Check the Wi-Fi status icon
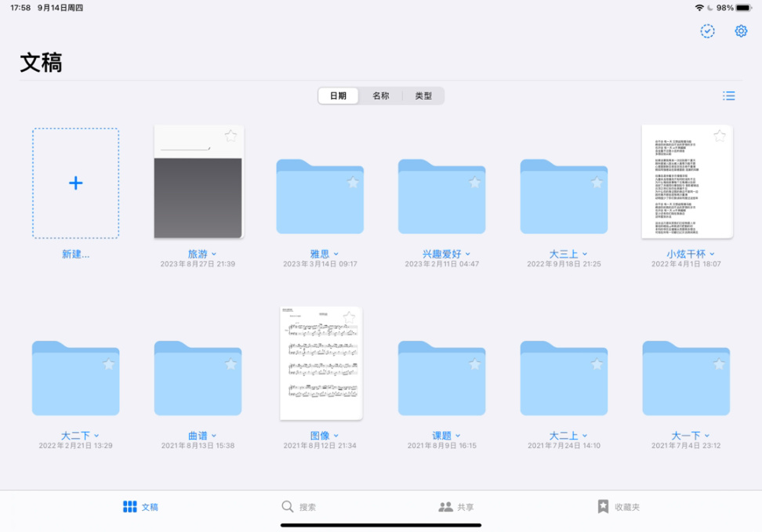Screen dimensions: 762x532 [x=699, y=8]
